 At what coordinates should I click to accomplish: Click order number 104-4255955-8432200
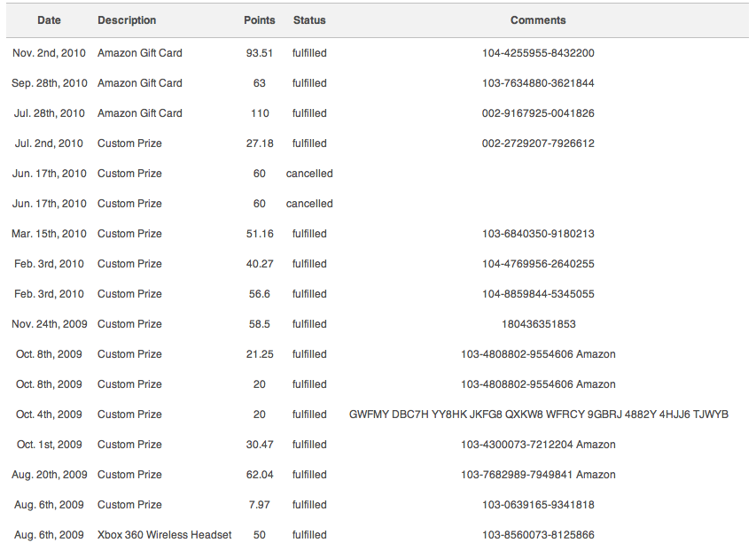coord(538,53)
